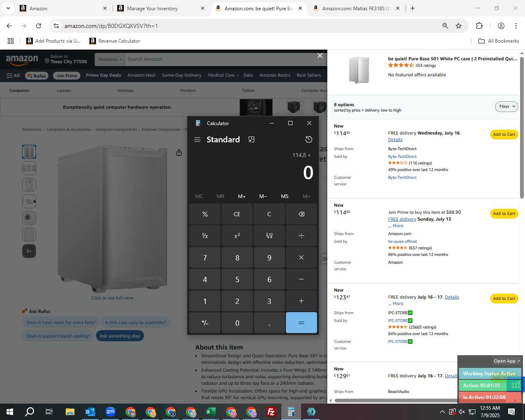Open Calculator history icon
This screenshot has height=420, width=525.
pyautogui.click(x=309, y=139)
